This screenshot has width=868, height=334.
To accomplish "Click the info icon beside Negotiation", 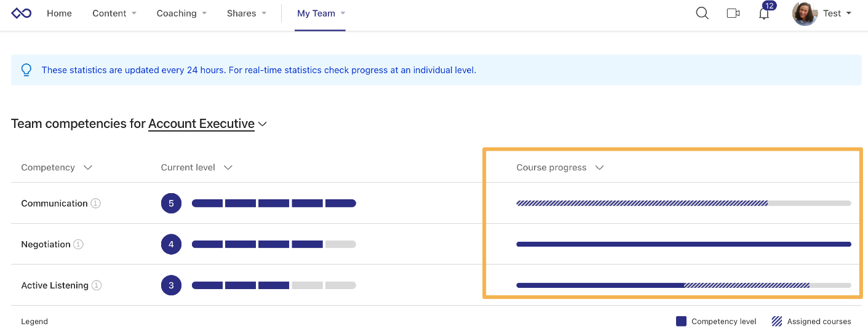I will 78,244.
